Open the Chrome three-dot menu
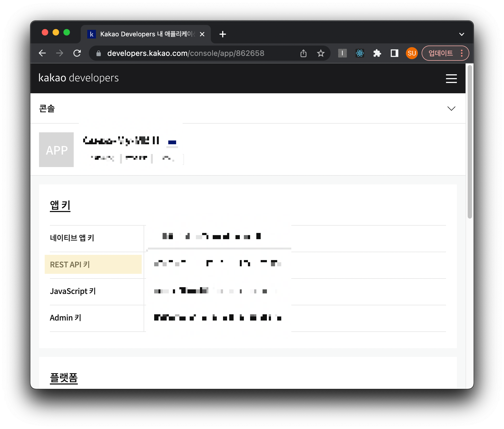This screenshot has height=429, width=504. pos(462,53)
